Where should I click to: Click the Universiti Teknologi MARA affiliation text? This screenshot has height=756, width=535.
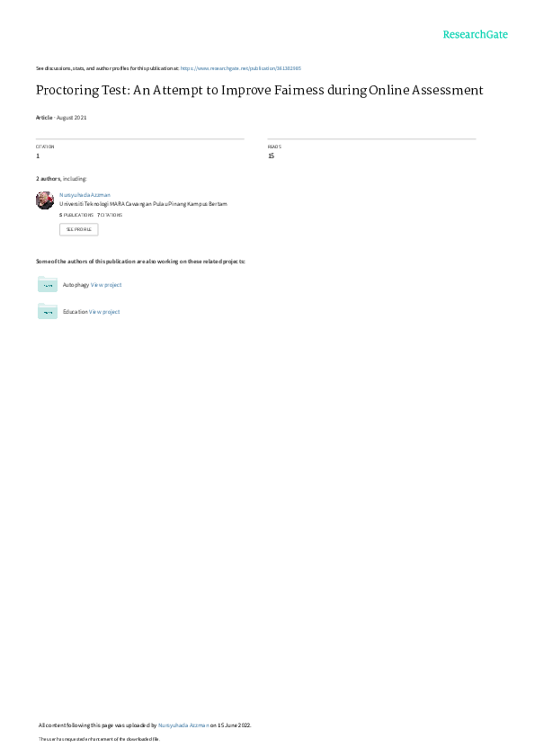pos(143,204)
